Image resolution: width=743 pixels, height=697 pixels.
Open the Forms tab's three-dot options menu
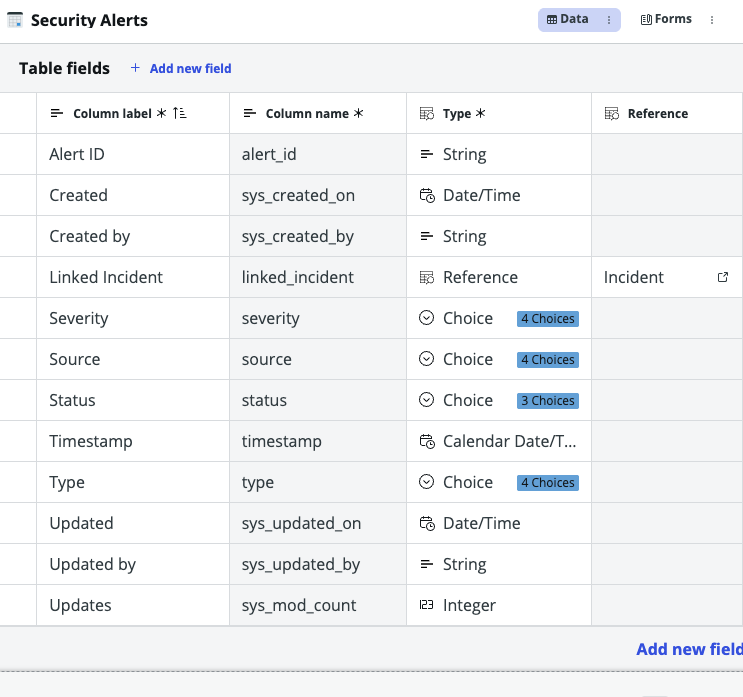(712, 20)
